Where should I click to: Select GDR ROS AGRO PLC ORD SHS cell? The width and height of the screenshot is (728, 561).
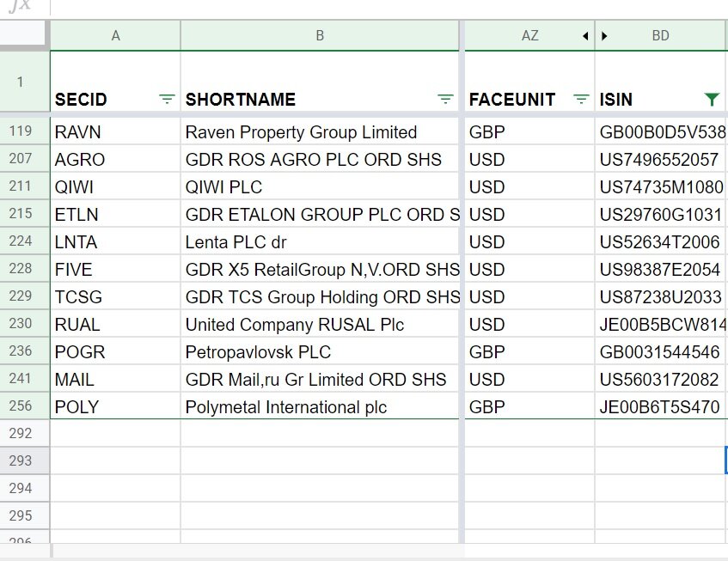point(320,159)
